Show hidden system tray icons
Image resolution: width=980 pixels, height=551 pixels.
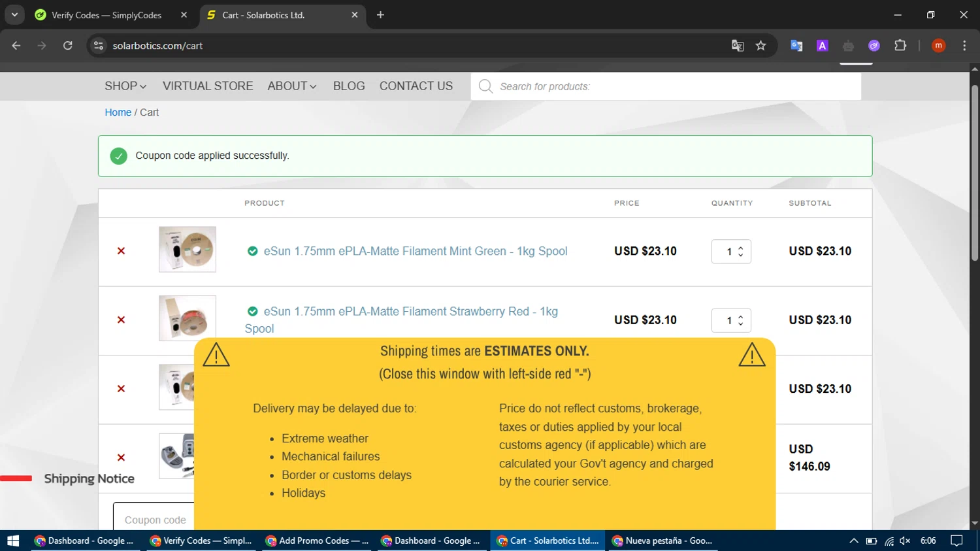point(853,541)
